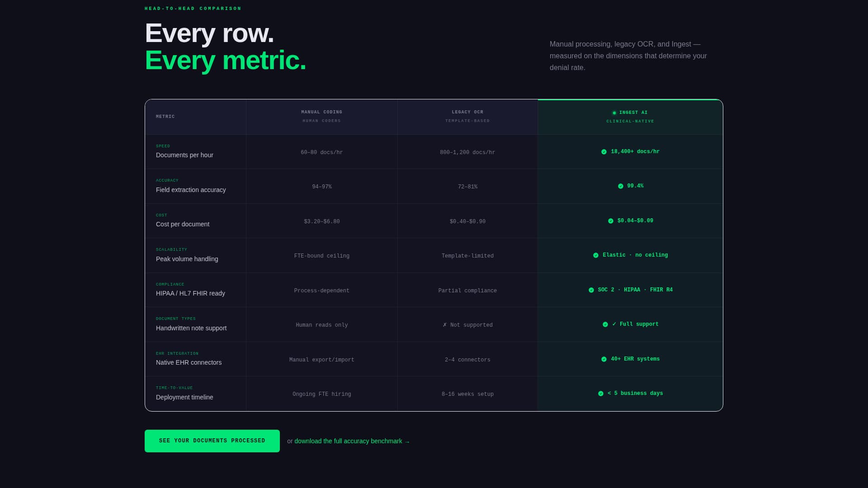Click the 99.4% value text
Image resolution: width=868 pixels, height=488 pixels.
coord(635,186)
